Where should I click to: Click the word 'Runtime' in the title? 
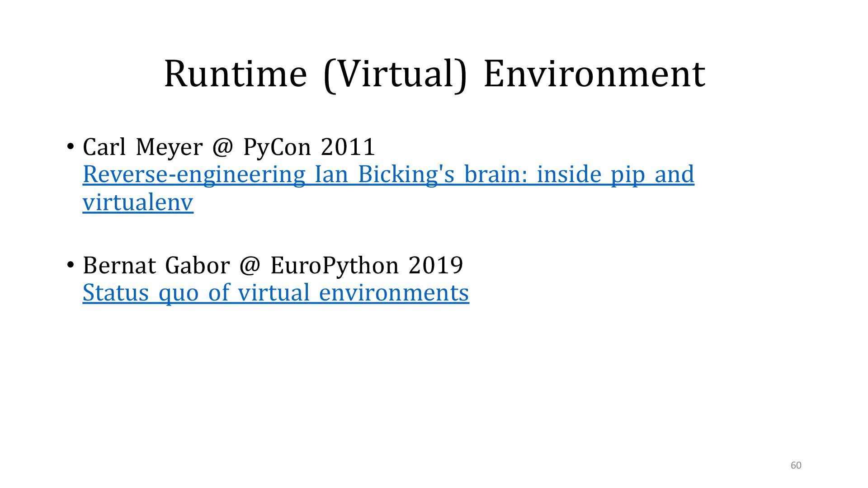tap(235, 73)
